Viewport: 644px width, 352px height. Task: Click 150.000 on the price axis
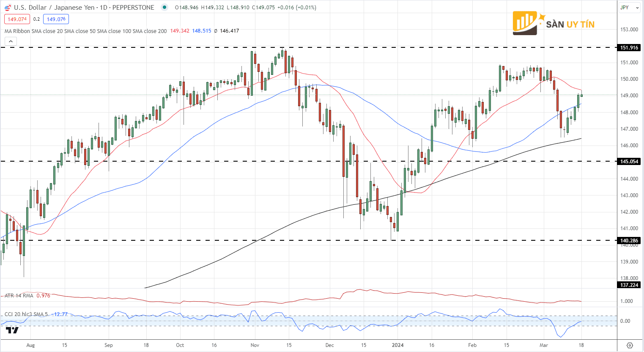[x=629, y=79]
